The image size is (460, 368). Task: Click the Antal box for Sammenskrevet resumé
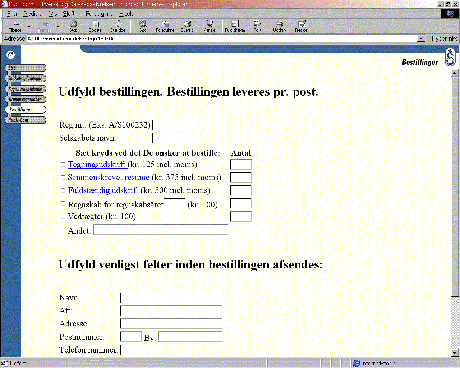point(241,177)
